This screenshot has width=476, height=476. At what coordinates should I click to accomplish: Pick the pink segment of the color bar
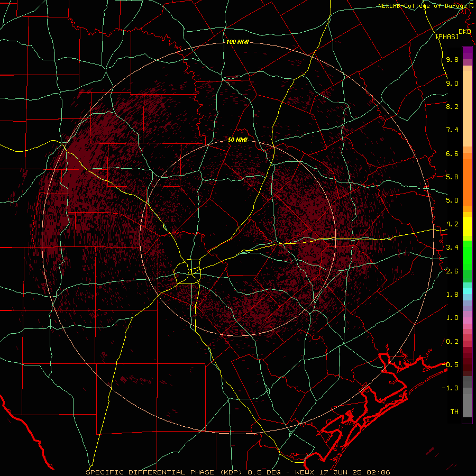[x=467, y=321]
